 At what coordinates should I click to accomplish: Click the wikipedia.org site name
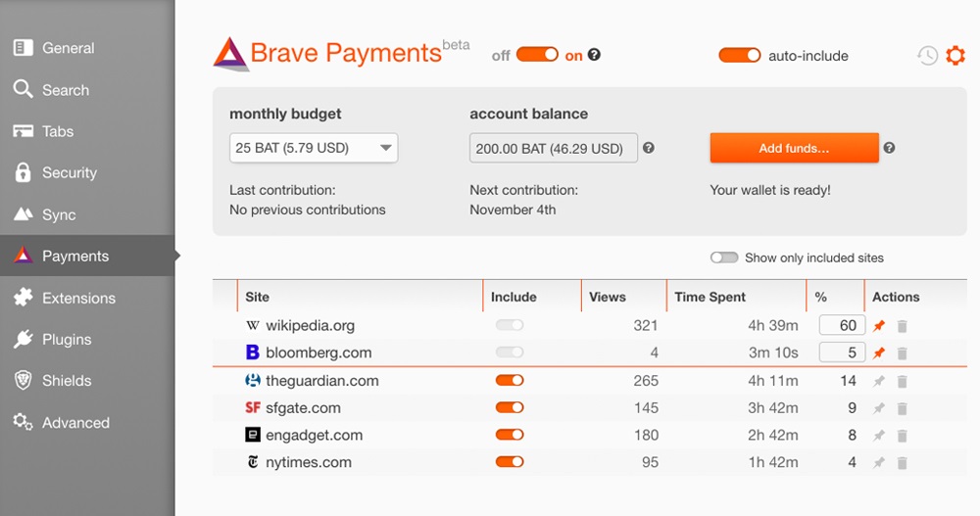pos(310,325)
